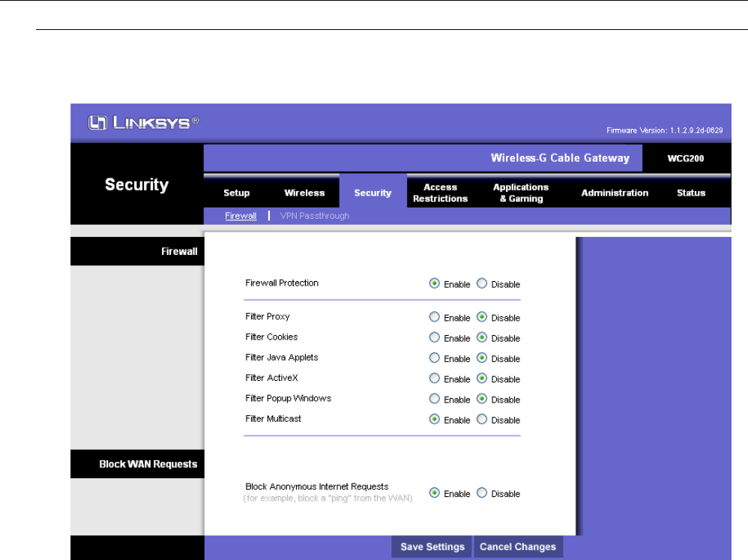Enable Block Anonymous Internet Requests
The image size is (748, 560).
point(434,493)
